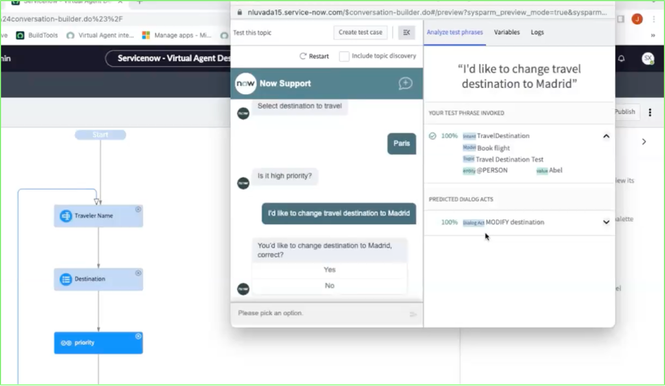Click the Abel value label
The image size is (665, 386).
click(x=556, y=171)
